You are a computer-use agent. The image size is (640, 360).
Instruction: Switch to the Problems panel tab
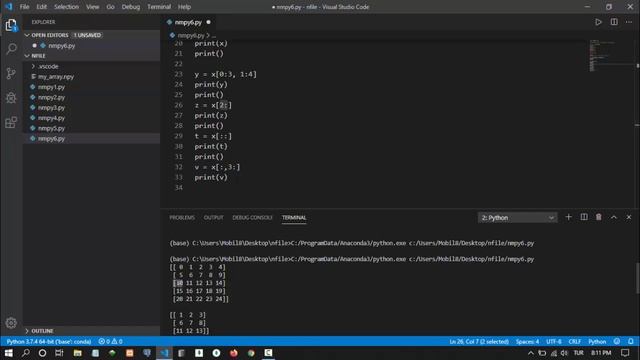182,218
